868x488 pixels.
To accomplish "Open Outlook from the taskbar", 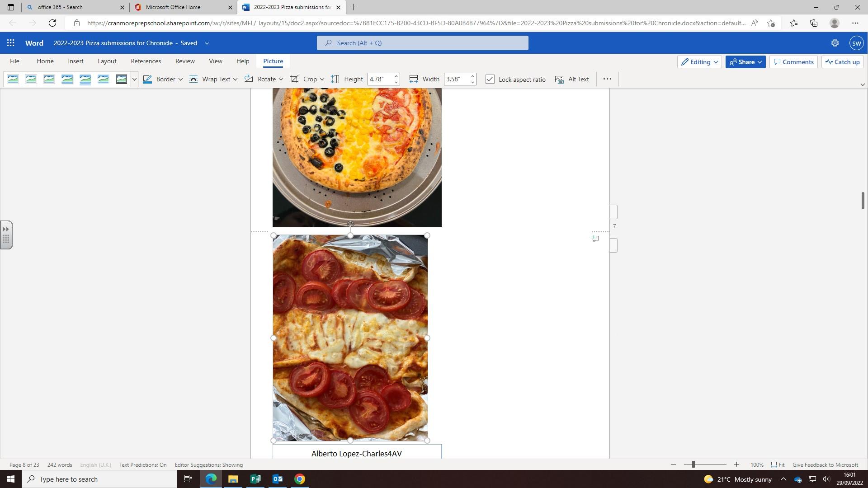I will (x=277, y=479).
